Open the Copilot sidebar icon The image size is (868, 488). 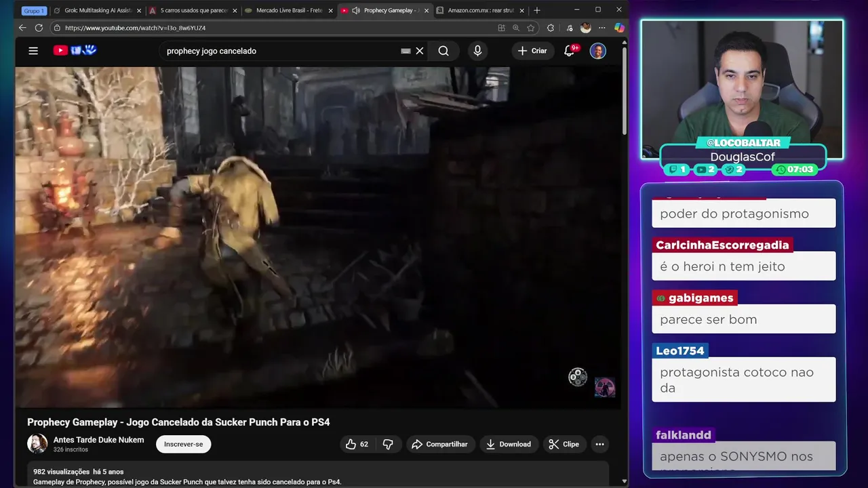point(619,28)
